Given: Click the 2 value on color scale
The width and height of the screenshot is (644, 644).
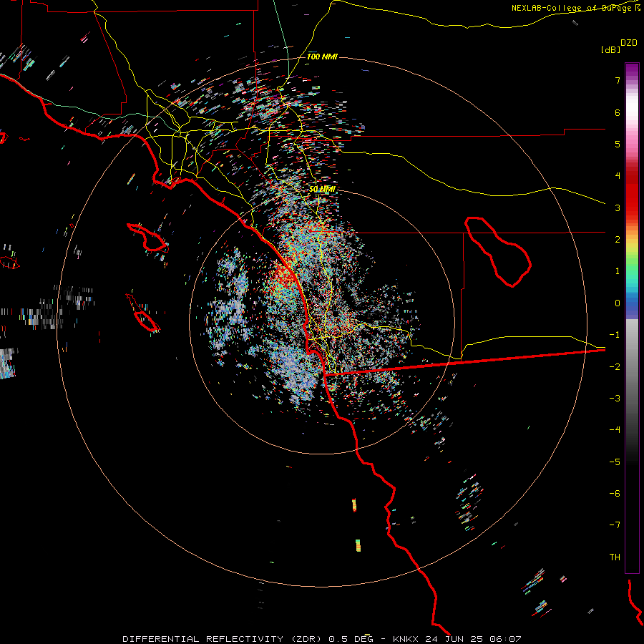Looking at the screenshot, I should [x=618, y=240].
